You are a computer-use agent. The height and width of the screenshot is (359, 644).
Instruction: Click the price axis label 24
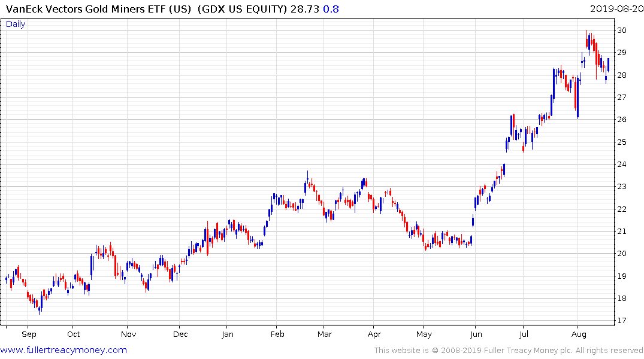pos(621,164)
